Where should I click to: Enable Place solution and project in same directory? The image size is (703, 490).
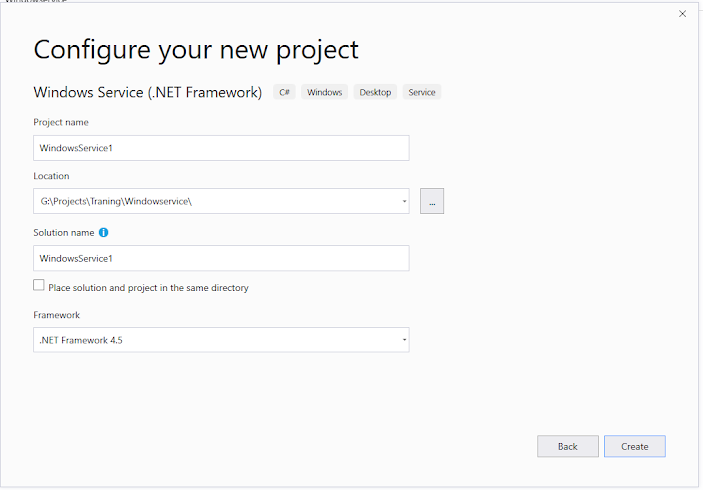point(39,285)
